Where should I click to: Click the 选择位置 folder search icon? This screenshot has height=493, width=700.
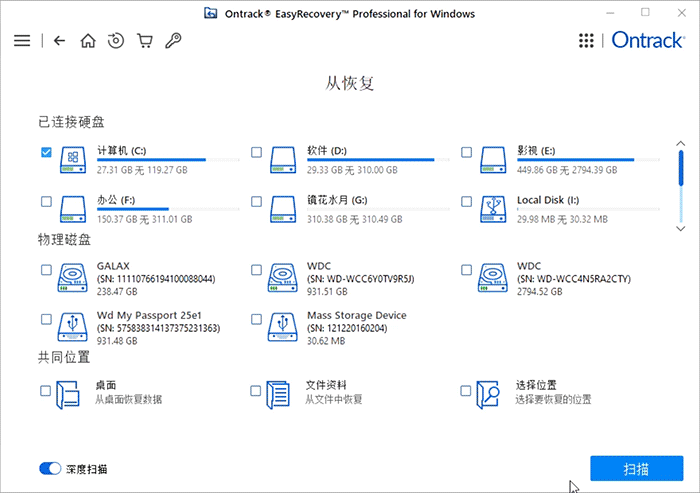(x=488, y=394)
